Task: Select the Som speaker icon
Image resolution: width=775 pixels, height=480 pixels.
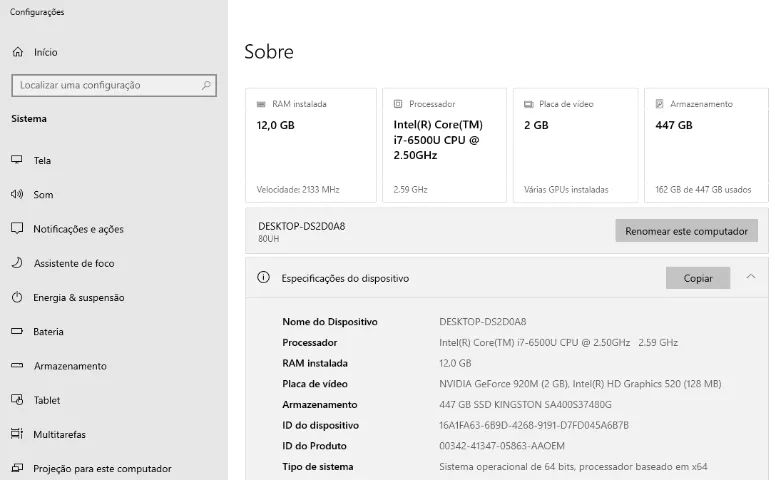Action: point(17,194)
